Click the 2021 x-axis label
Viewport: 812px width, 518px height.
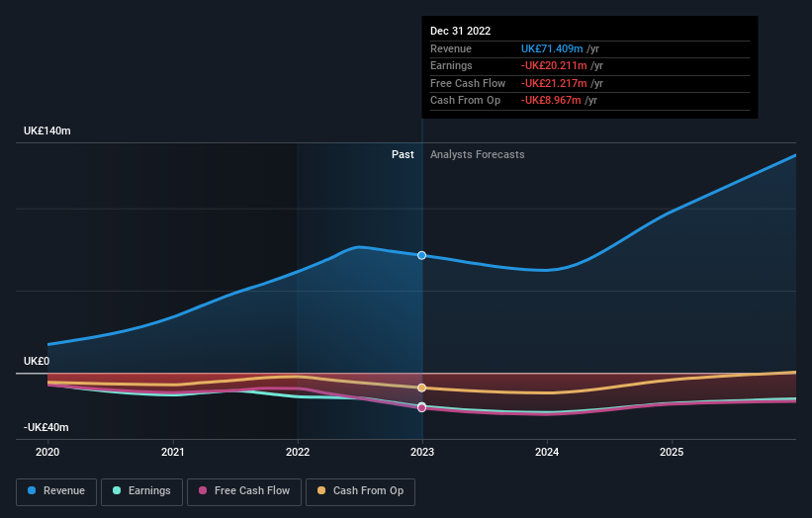(172, 452)
